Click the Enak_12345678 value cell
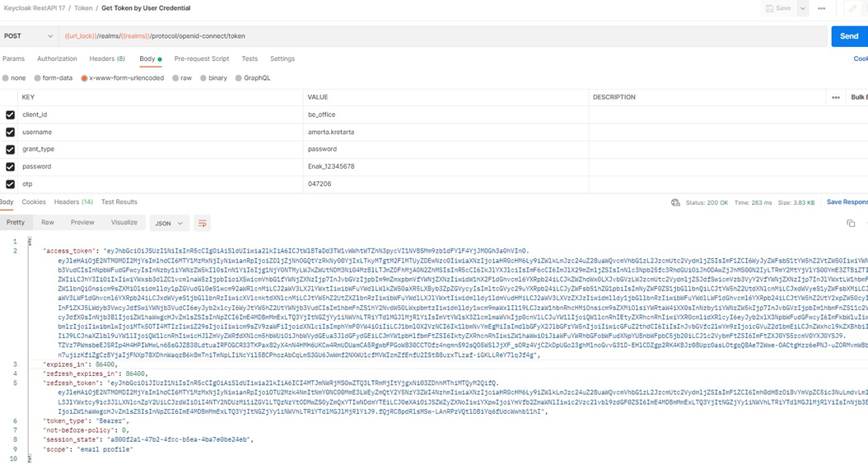 [446, 166]
